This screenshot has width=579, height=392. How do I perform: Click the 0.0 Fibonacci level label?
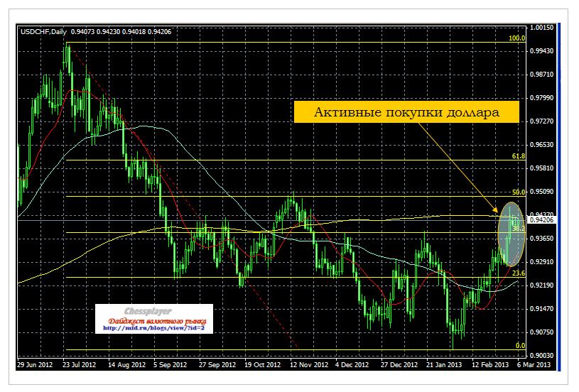519,346
